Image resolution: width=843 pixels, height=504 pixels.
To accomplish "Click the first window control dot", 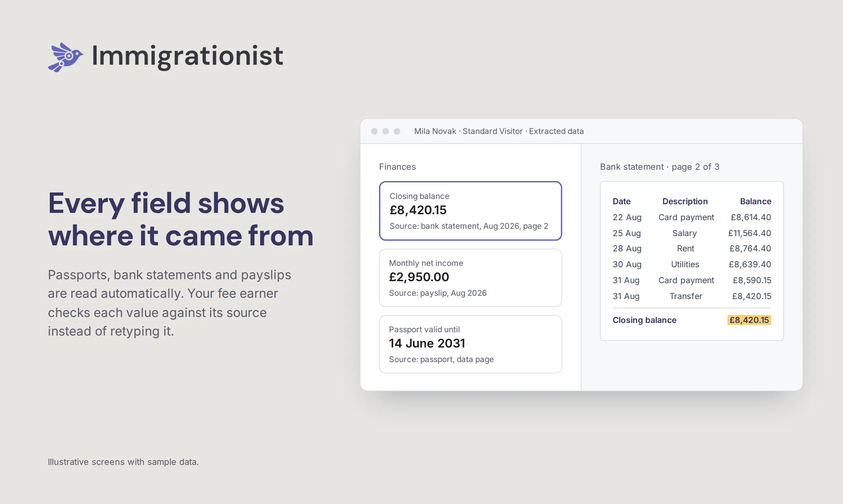I will point(374,131).
